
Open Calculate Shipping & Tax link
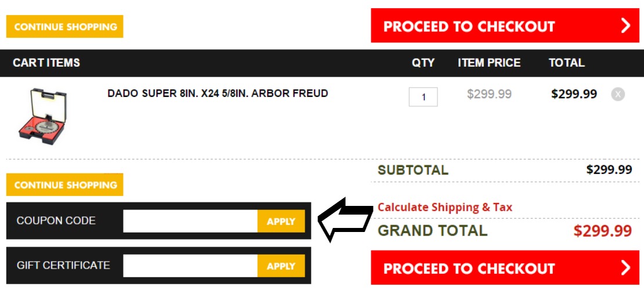(445, 207)
